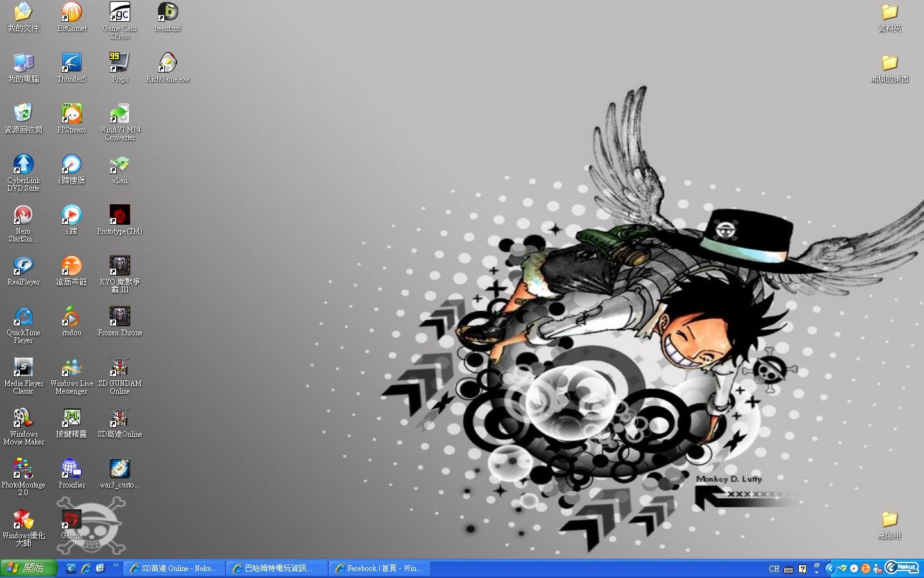924x578 pixels.
Task: Click the CH language bar indicator
Action: (x=774, y=569)
